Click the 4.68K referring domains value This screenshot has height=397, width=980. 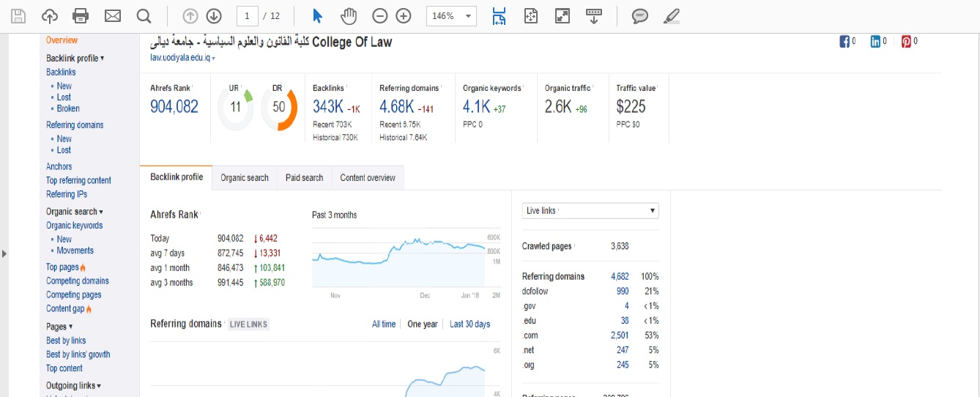tap(396, 107)
